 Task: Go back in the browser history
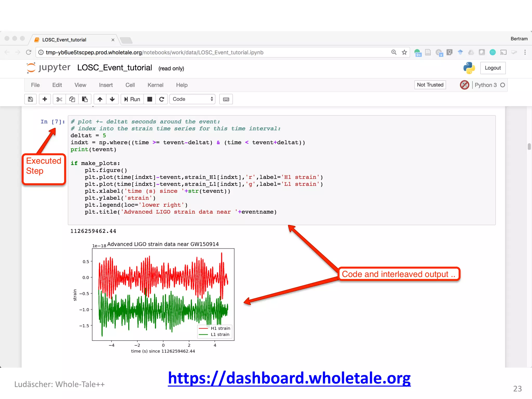(7, 52)
